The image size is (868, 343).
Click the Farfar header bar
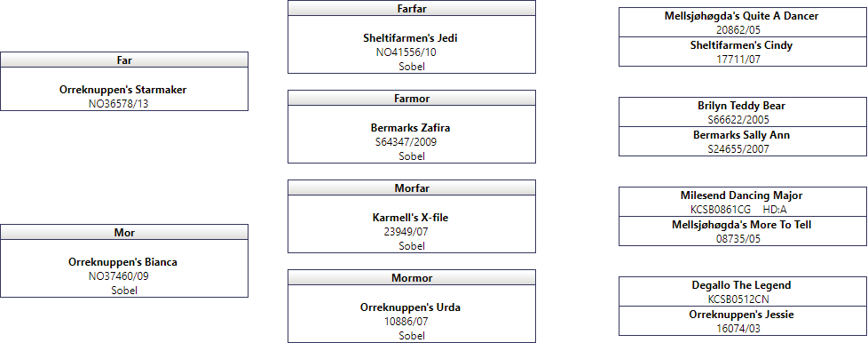(412, 8)
